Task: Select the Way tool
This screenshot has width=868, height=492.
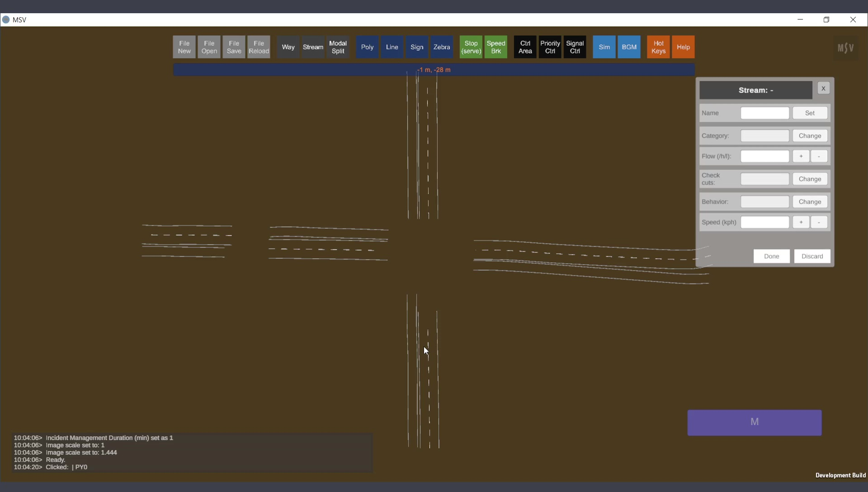Action: click(x=288, y=47)
